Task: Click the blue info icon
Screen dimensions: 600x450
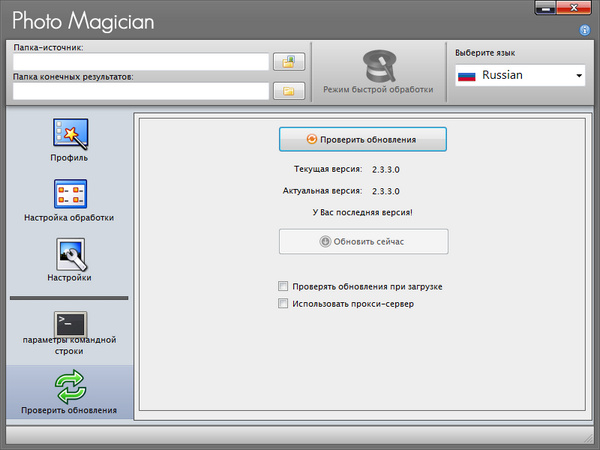Action: point(584,30)
